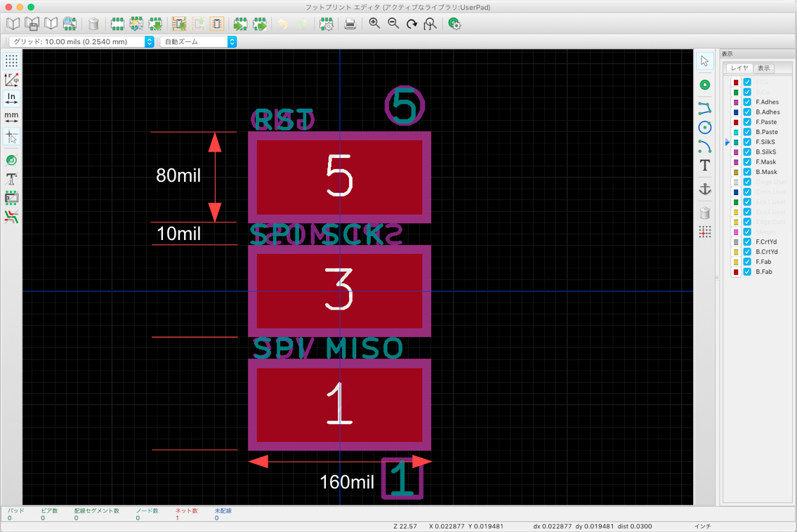Click the Zoom In magnifier icon

pyautogui.click(x=374, y=23)
